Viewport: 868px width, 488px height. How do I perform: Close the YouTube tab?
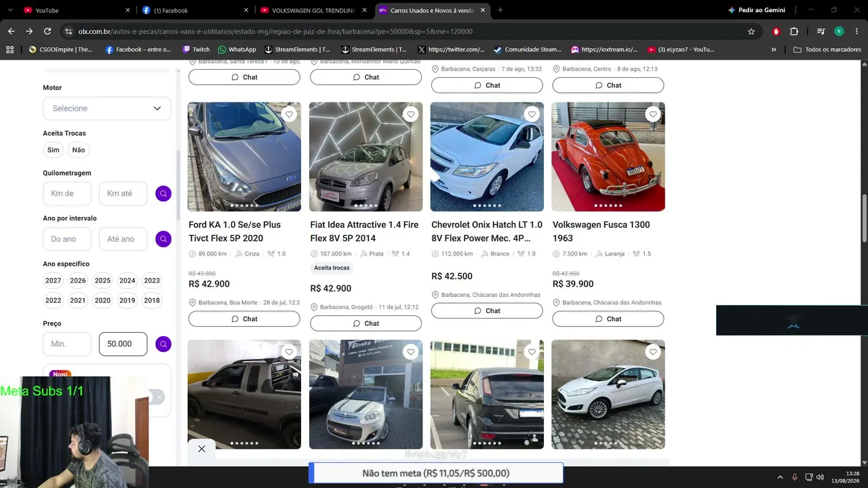127,10
